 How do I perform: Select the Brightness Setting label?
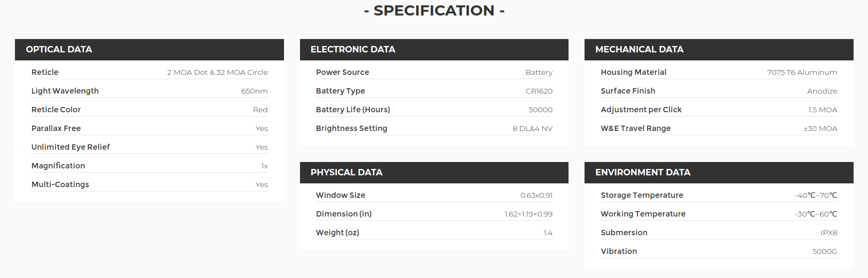[x=351, y=129]
